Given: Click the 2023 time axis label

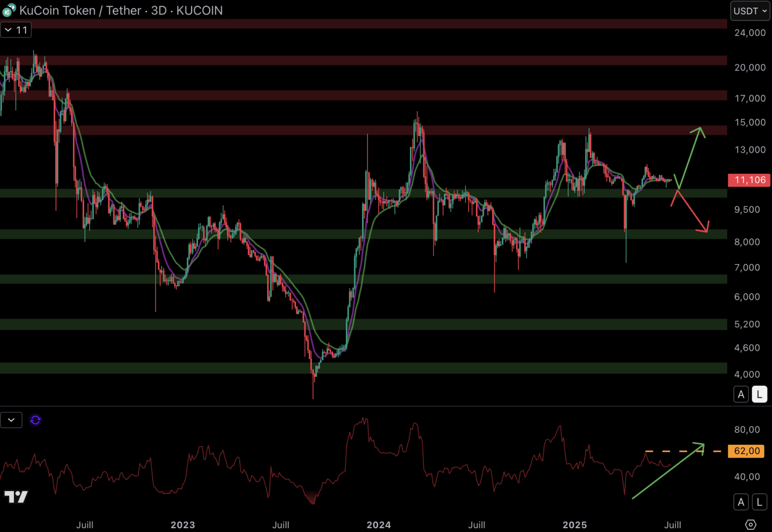Looking at the screenshot, I should (x=183, y=525).
